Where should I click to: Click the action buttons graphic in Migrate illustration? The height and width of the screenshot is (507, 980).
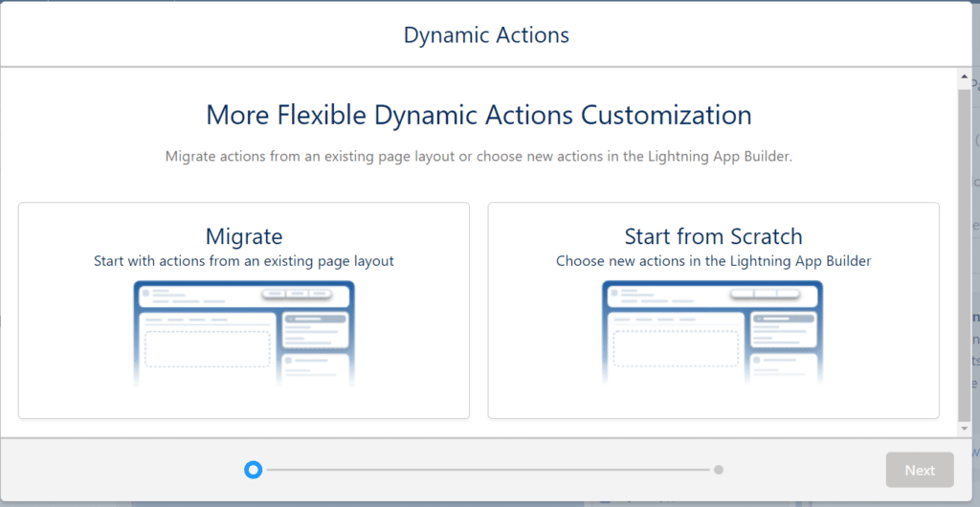point(297,294)
